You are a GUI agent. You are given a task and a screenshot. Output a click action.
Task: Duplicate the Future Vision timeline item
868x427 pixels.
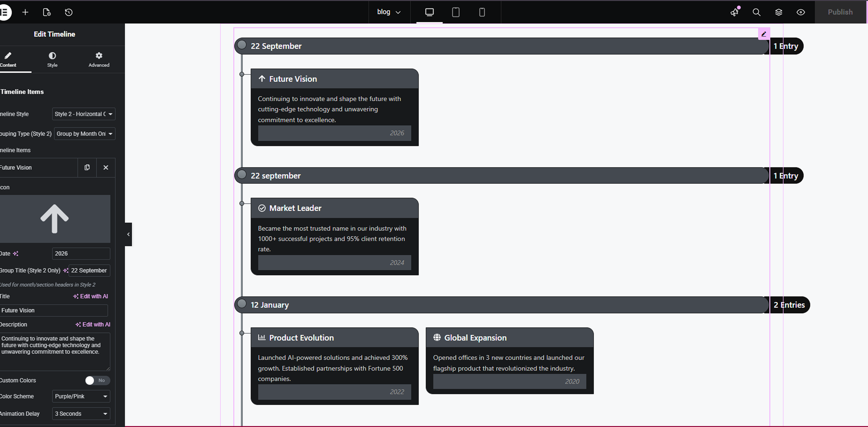click(87, 167)
